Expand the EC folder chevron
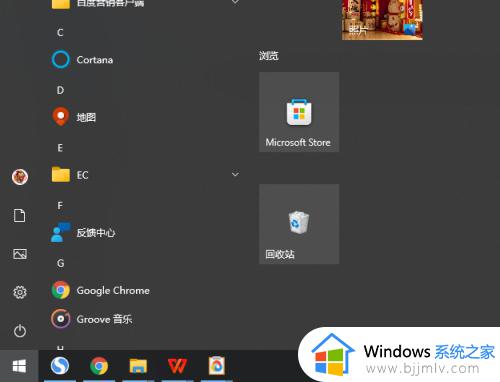Image resolution: width=500 pixels, height=382 pixels. 235,174
